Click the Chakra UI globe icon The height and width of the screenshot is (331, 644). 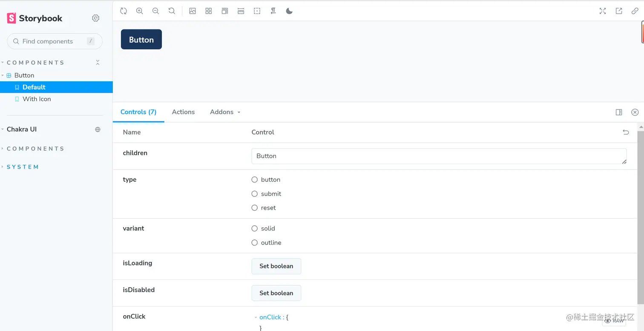pos(98,130)
